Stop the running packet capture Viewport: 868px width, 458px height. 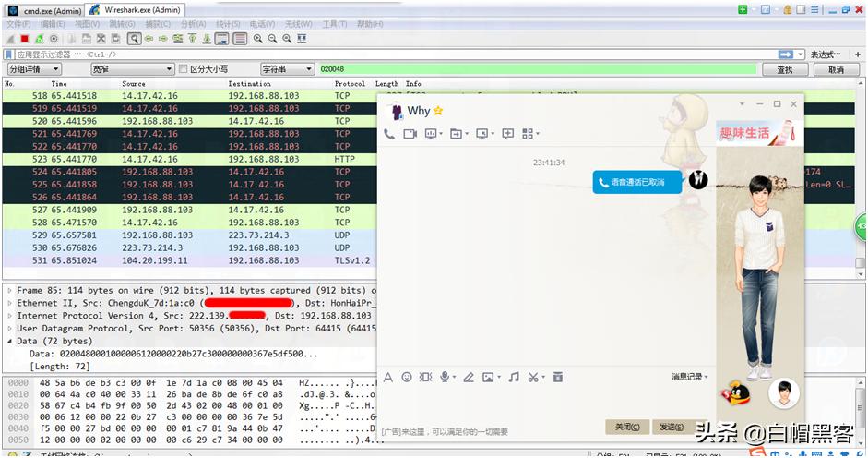[x=24, y=39]
